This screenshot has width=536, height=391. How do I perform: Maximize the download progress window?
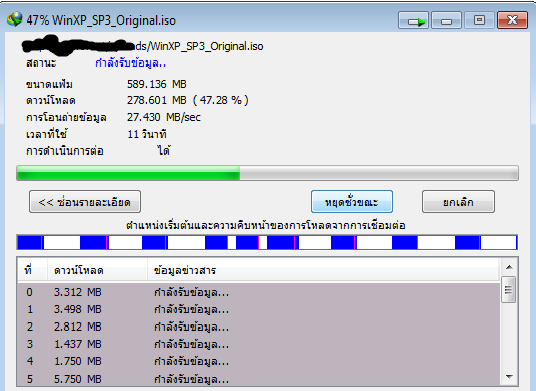479,21
